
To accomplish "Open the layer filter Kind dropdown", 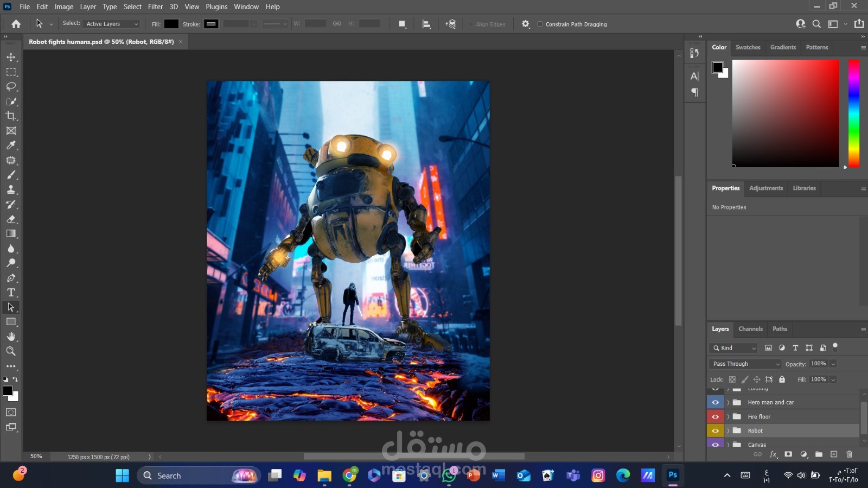I will coord(733,348).
